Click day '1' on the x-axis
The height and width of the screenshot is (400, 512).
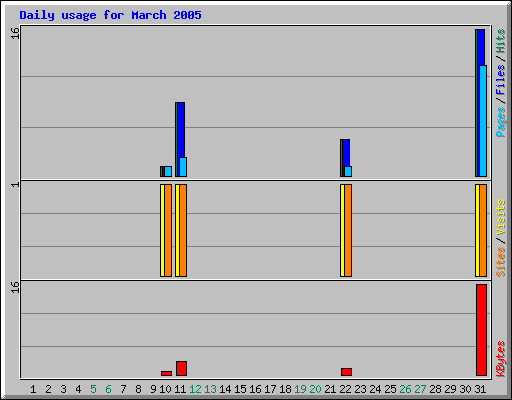tap(33, 389)
